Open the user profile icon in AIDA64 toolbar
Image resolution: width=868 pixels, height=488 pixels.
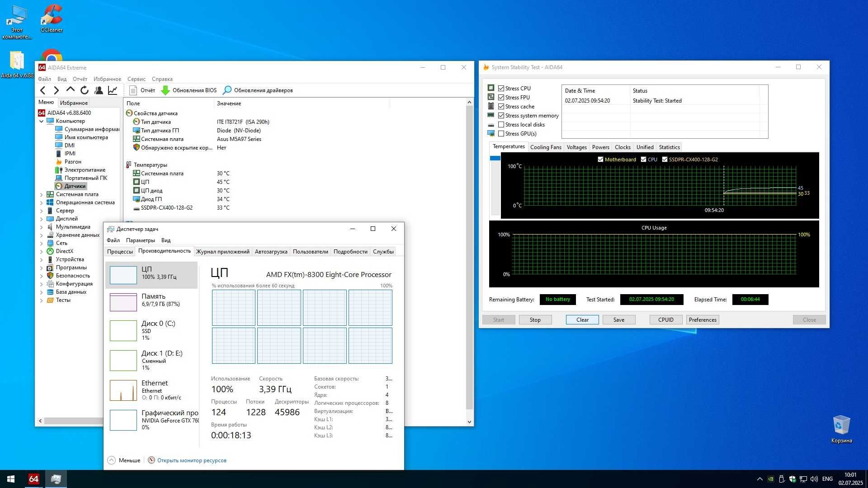[x=99, y=90]
